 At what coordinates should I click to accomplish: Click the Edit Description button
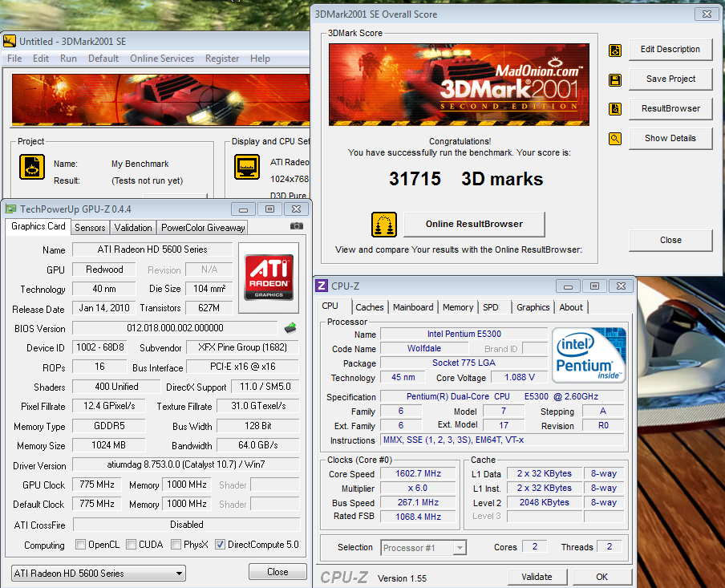pyautogui.click(x=670, y=49)
